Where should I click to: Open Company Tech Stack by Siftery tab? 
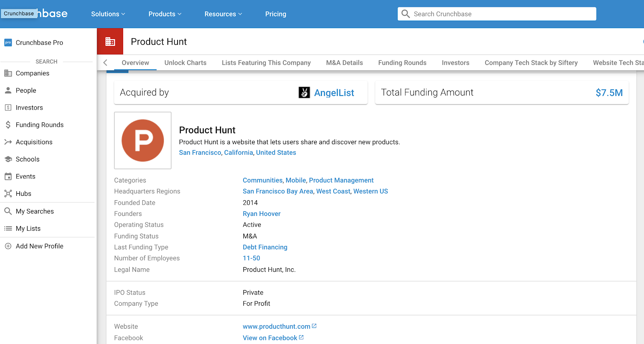531,63
